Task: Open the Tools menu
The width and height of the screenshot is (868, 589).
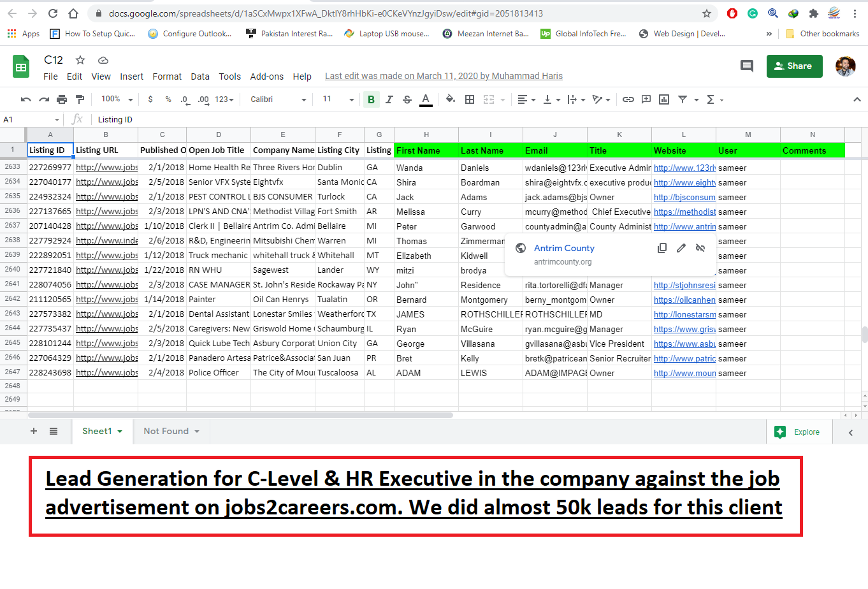Action: (x=230, y=76)
